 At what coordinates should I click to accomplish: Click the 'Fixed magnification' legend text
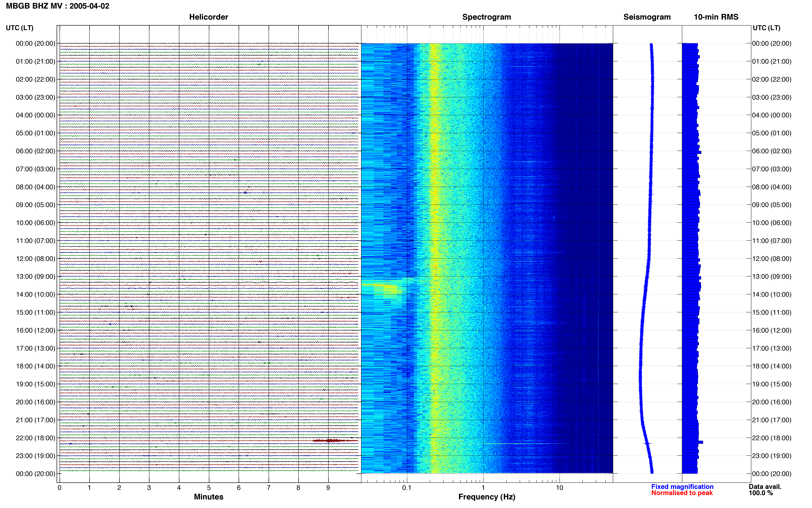tap(682, 486)
